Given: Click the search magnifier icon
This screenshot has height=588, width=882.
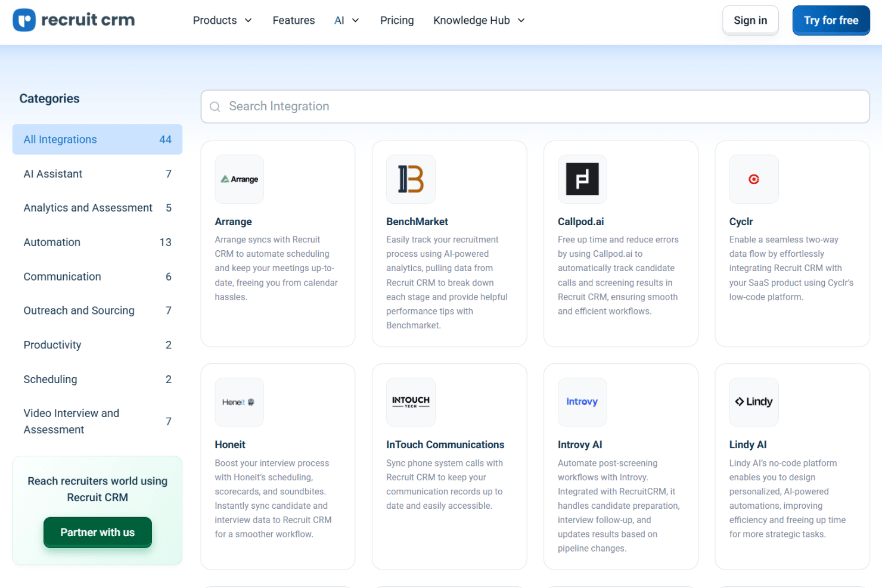Looking at the screenshot, I should 215,107.
